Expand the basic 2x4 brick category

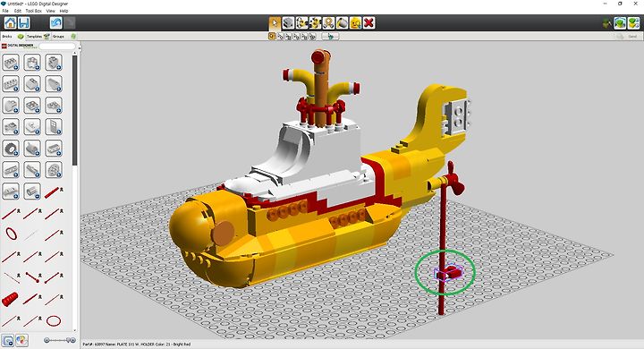click(11, 63)
